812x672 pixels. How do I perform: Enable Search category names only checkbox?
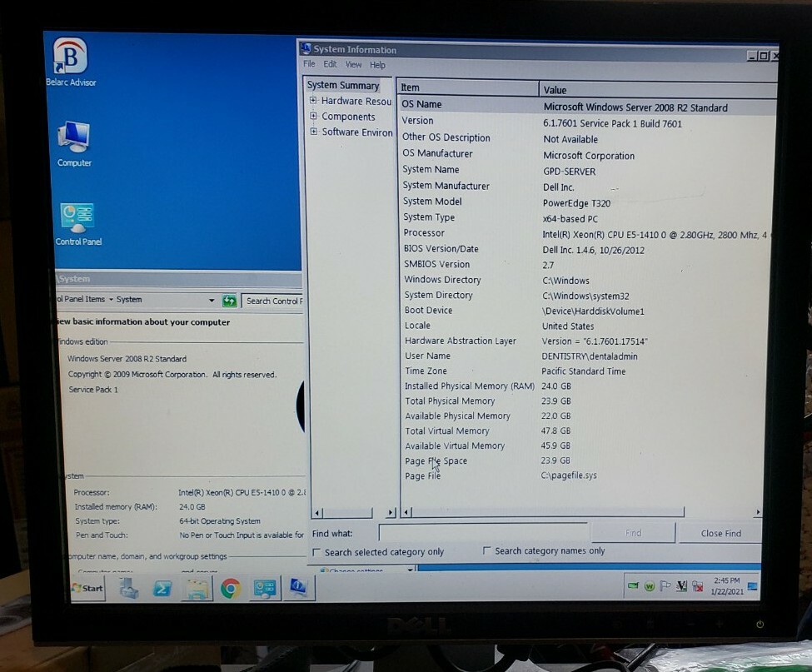pos(487,550)
